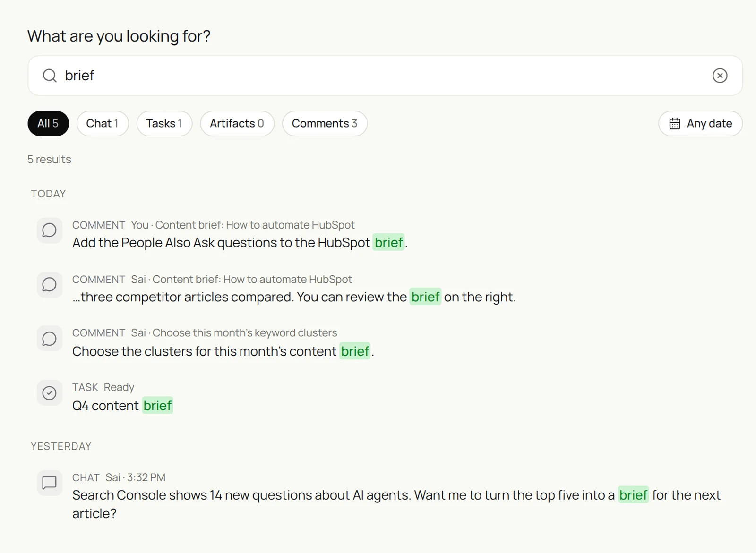Clear the search field with X icon
756x553 pixels.
720,76
